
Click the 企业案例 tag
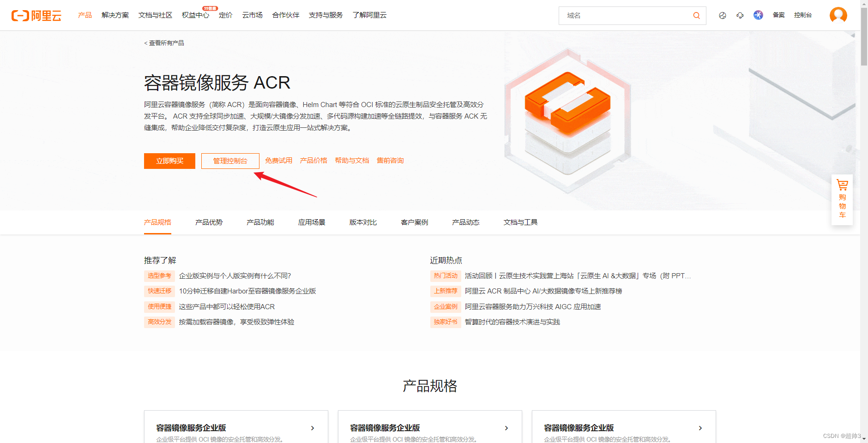[x=446, y=307]
